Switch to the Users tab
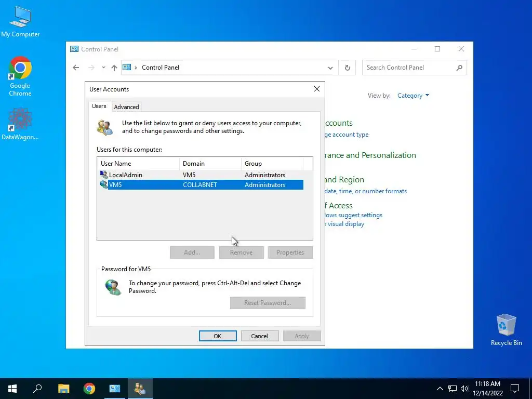Viewport: 532px width, 399px height. coord(99,106)
